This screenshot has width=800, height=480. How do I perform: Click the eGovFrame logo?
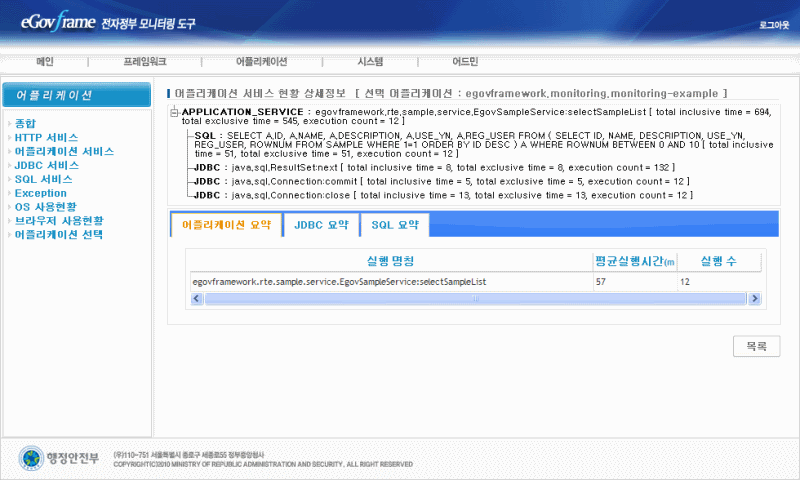(x=55, y=21)
